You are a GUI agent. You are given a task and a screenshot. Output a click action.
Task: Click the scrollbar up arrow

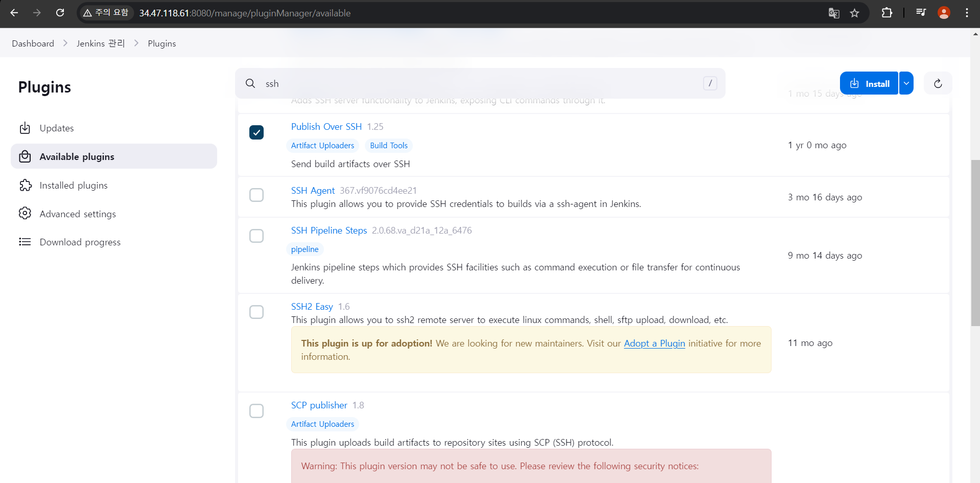975,34
